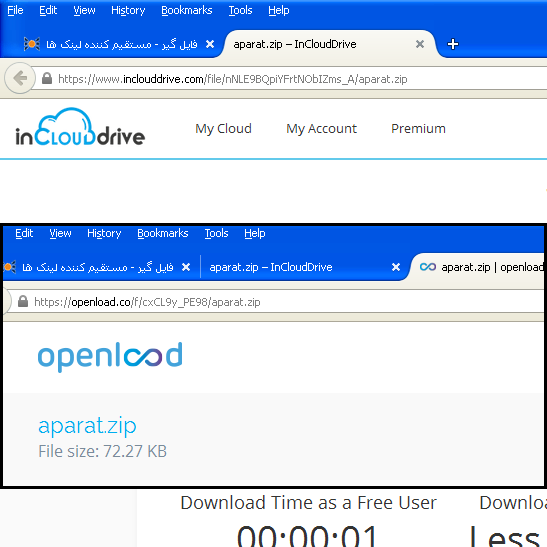Viewport: 547px width, 547px height.
Task: Click the openload.co address bar
Action: (276, 302)
